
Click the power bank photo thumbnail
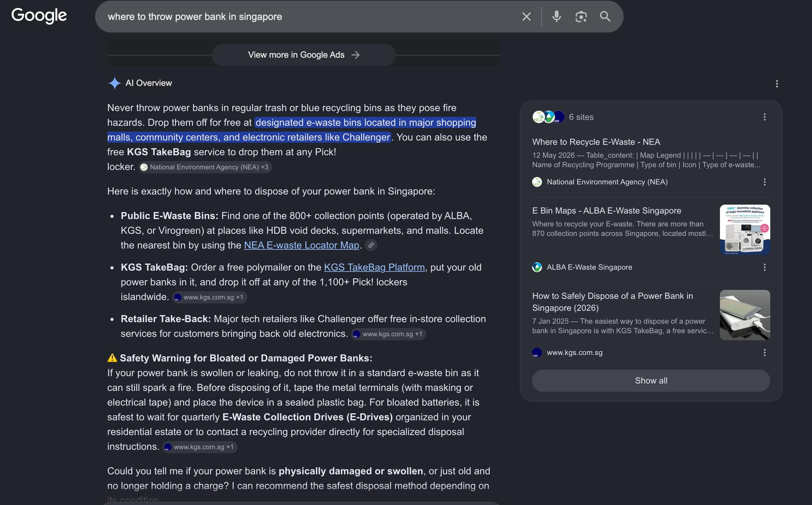point(745,315)
